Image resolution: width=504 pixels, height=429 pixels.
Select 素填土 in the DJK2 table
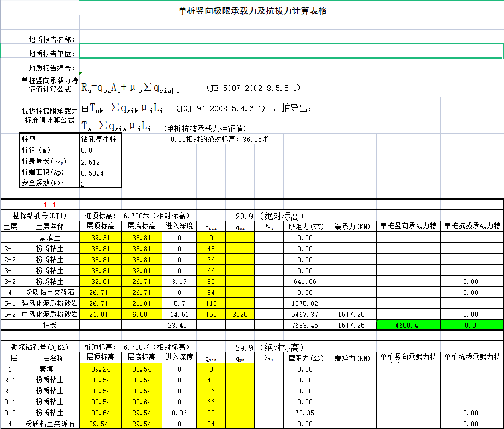pos(50,369)
